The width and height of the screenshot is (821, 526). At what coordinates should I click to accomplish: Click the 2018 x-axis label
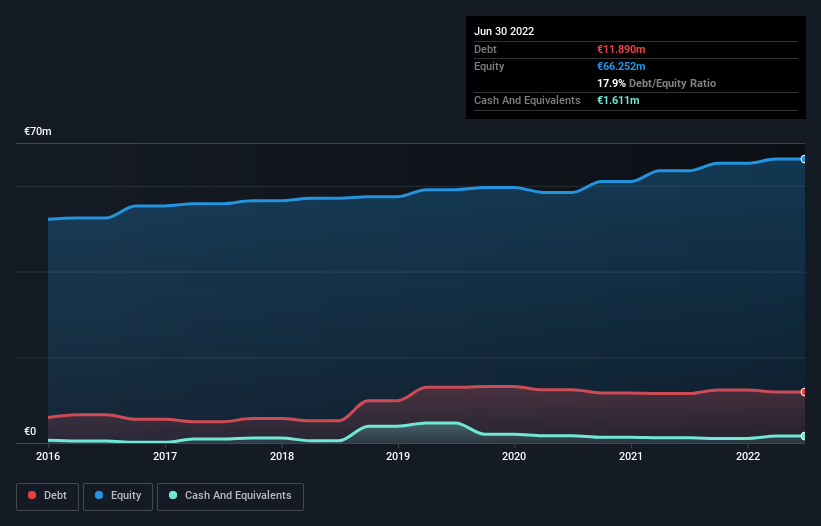[x=282, y=456]
